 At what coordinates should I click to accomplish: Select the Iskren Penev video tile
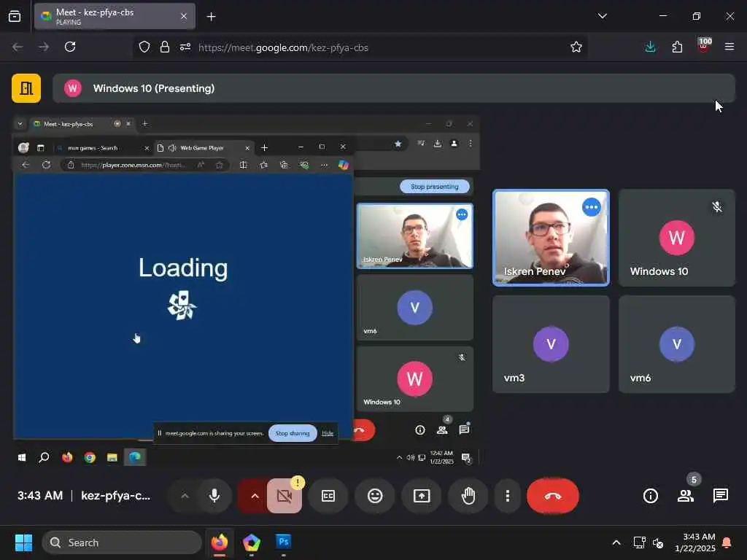tap(551, 238)
